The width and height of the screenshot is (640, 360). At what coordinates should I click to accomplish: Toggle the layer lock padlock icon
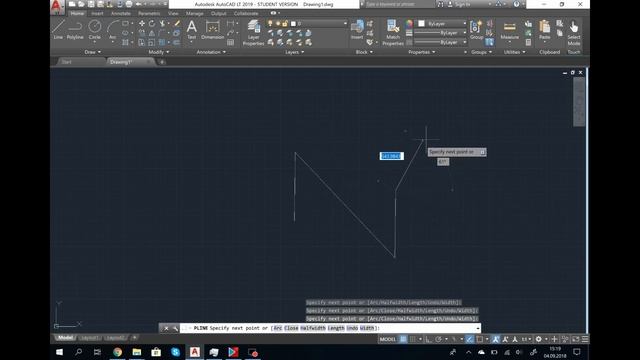click(x=285, y=24)
